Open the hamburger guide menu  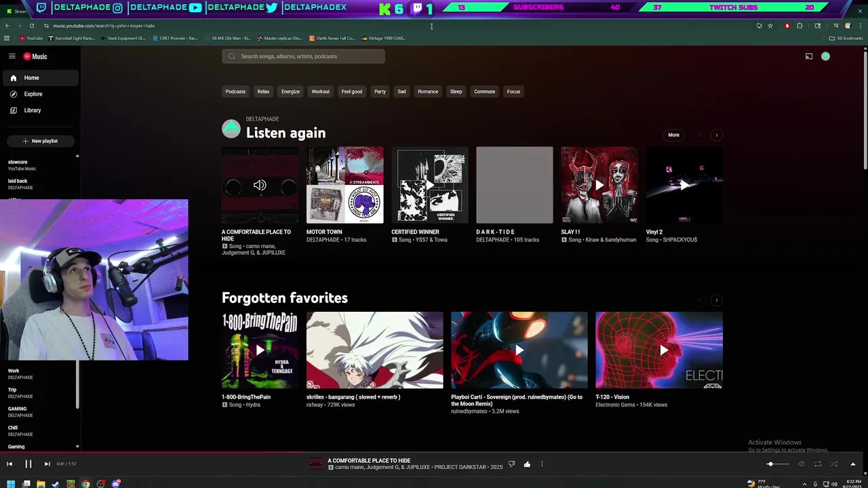pyautogui.click(x=12, y=56)
